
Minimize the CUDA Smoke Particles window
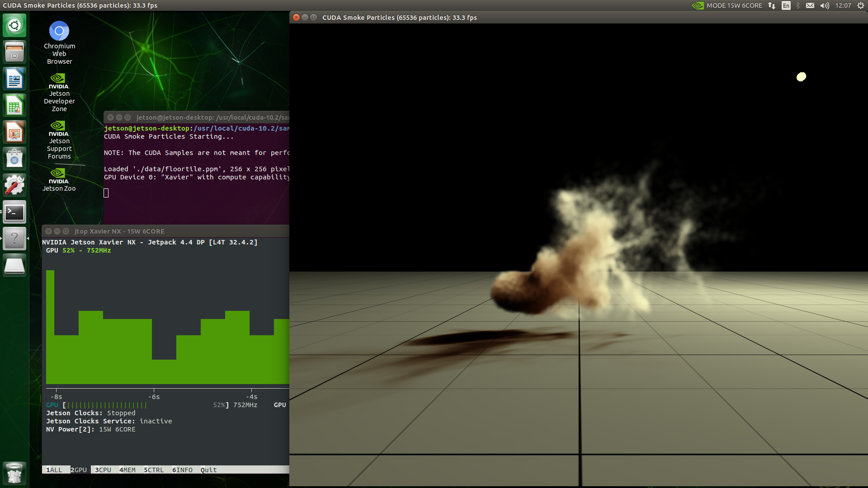point(305,17)
